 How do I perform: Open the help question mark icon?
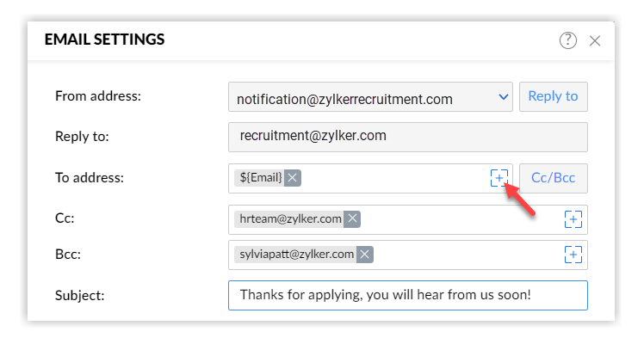pos(568,40)
